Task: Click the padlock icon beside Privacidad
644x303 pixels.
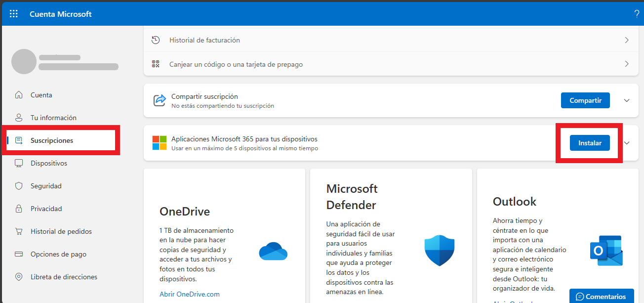Action: [19, 209]
